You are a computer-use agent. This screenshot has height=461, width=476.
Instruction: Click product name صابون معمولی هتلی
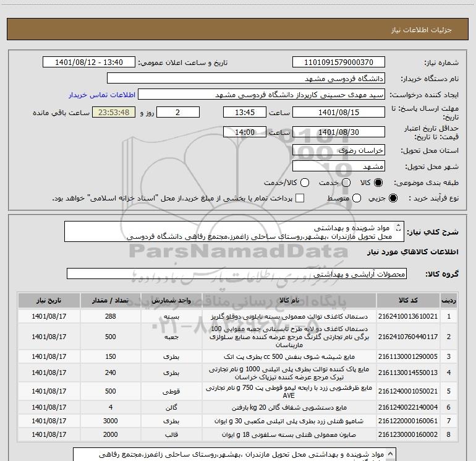click(x=289, y=434)
